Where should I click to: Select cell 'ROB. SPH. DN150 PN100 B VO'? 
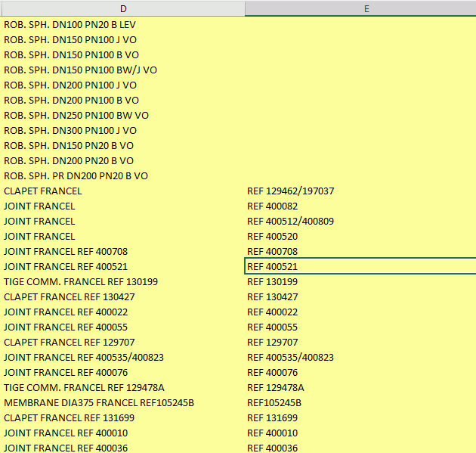tap(123, 55)
